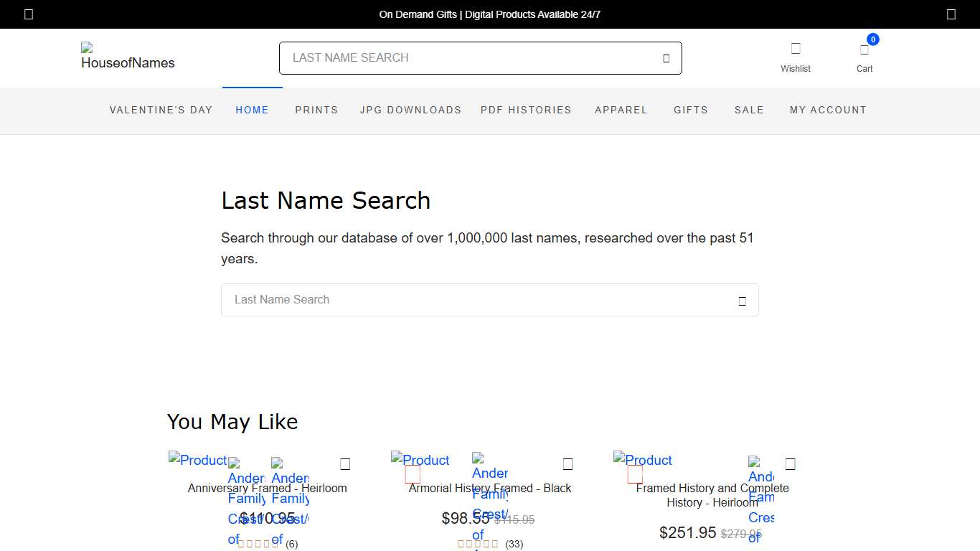Open the APPAREL menu
The height and width of the screenshot is (551, 980).
pyautogui.click(x=621, y=110)
